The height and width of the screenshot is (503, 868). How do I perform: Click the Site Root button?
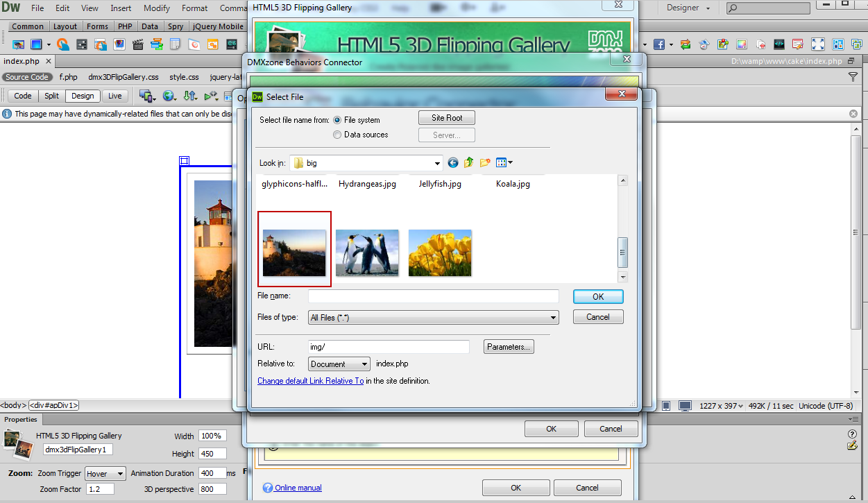click(447, 118)
